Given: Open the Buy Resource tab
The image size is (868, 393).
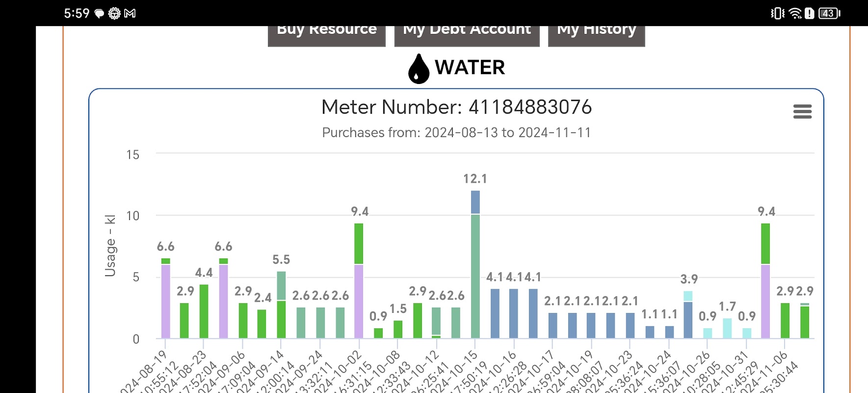Looking at the screenshot, I should (327, 33).
